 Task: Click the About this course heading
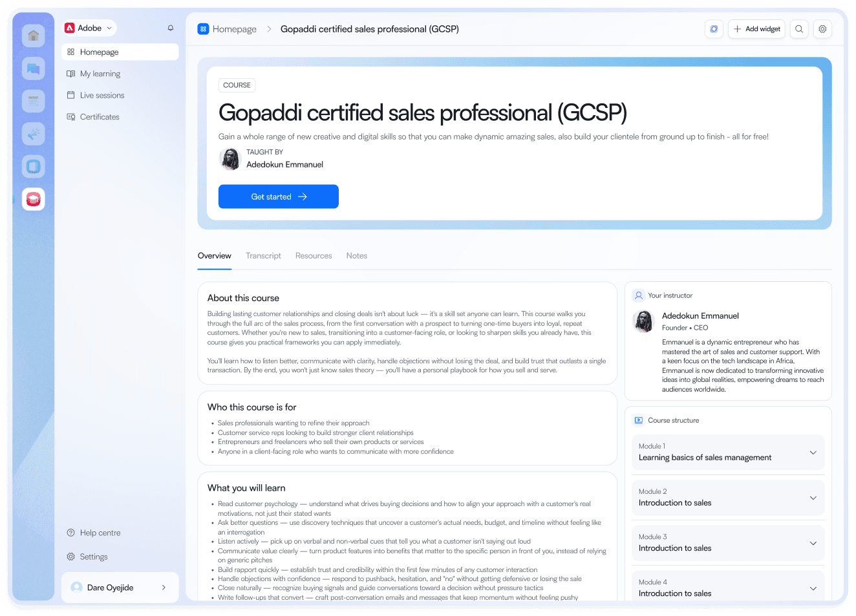(x=243, y=298)
